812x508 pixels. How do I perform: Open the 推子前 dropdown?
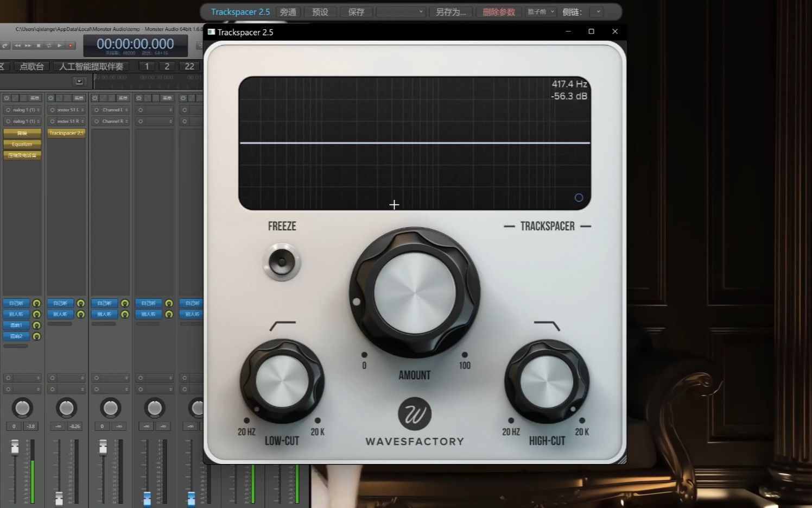pos(541,11)
